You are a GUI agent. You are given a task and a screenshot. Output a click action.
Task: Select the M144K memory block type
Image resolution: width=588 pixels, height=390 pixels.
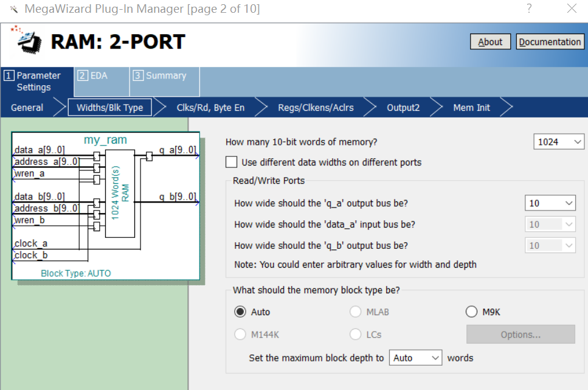click(240, 335)
